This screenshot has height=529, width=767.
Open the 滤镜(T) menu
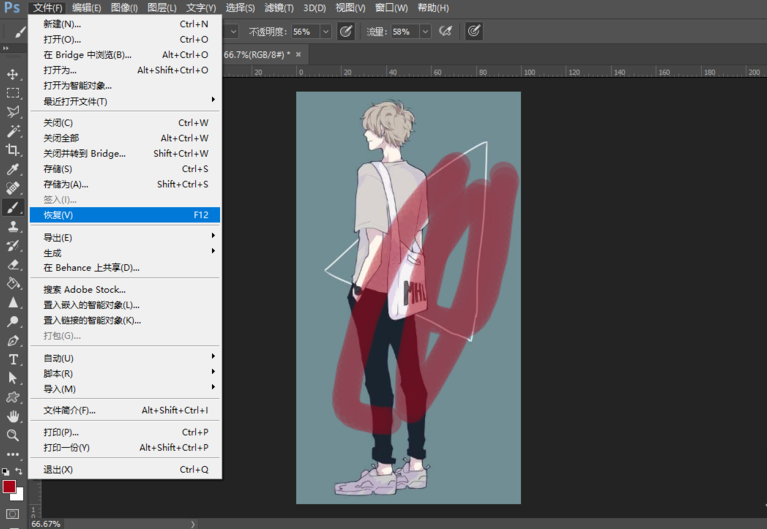(279, 8)
